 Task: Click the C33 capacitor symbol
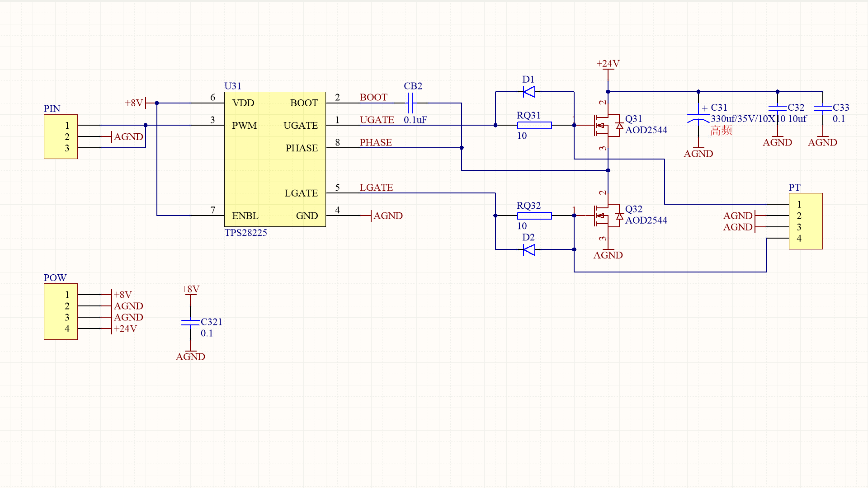pyautogui.click(x=822, y=108)
